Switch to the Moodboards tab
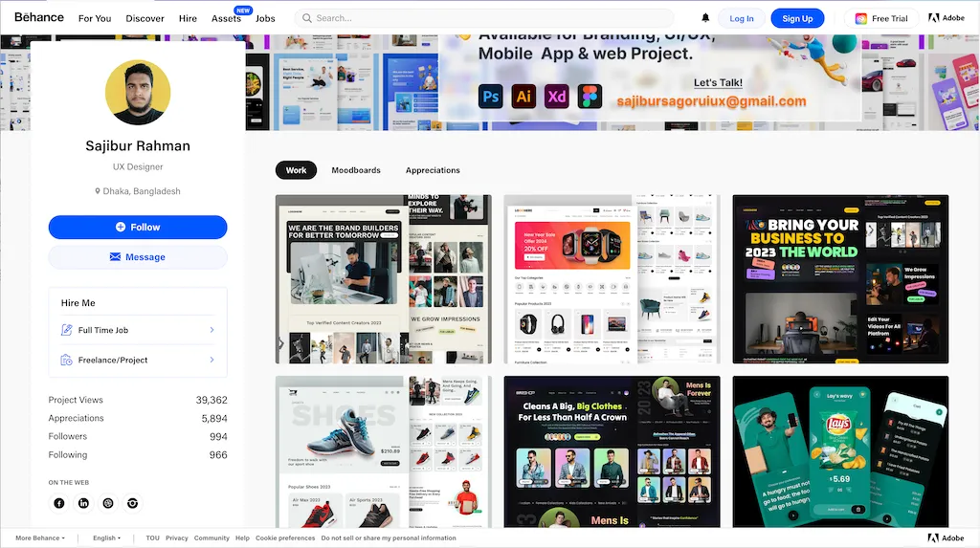 click(356, 170)
